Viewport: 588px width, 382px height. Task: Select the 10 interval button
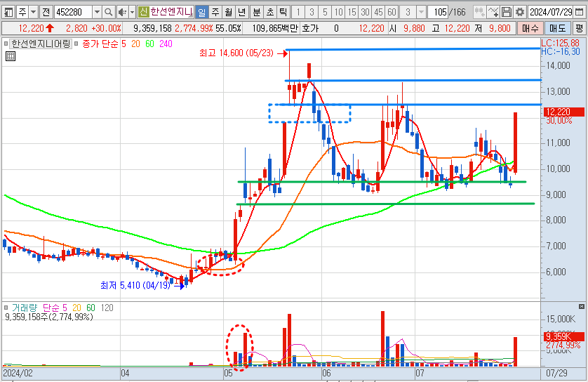coord(339,13)
